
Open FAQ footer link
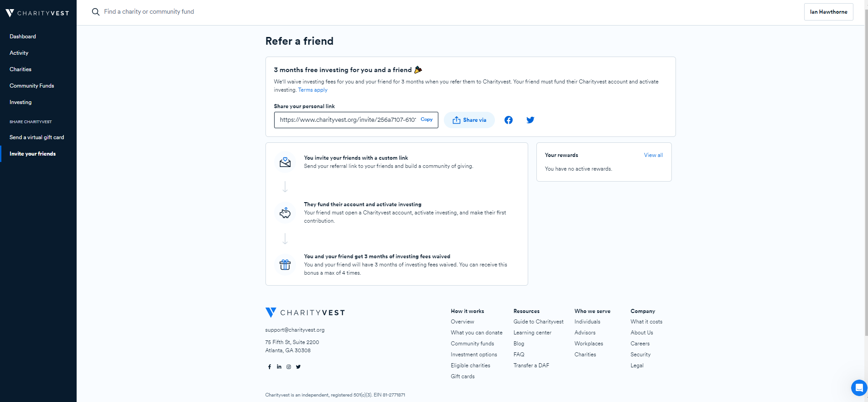pyautogui.click(x=519, y=355)
